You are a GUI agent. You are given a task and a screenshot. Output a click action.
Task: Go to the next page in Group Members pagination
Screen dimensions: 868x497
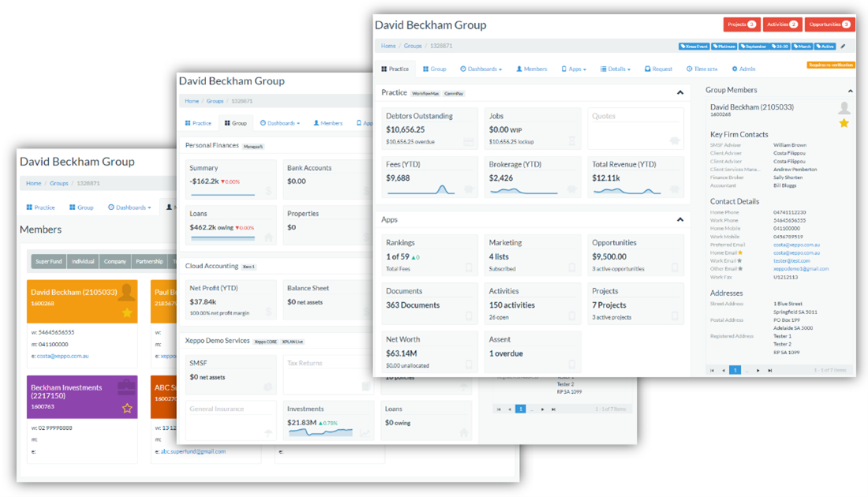tap(758, 370)
